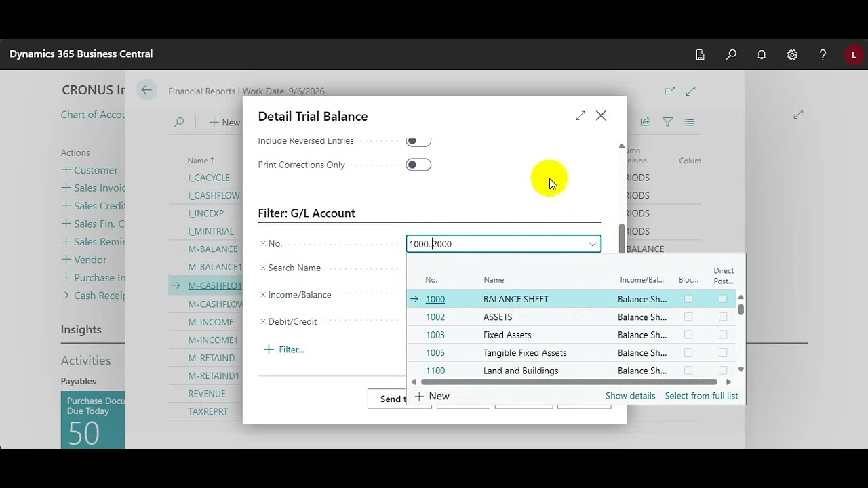Check Direct Posting box for Tangible Fixed Assets
868x488 pixels.
723,352
